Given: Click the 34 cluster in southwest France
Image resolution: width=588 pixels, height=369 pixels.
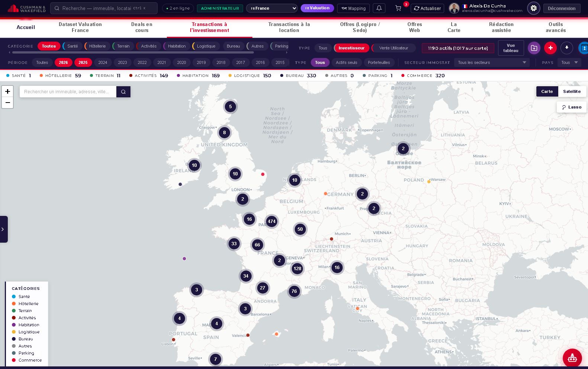Looking at the screenshot, I should (246, 276).
